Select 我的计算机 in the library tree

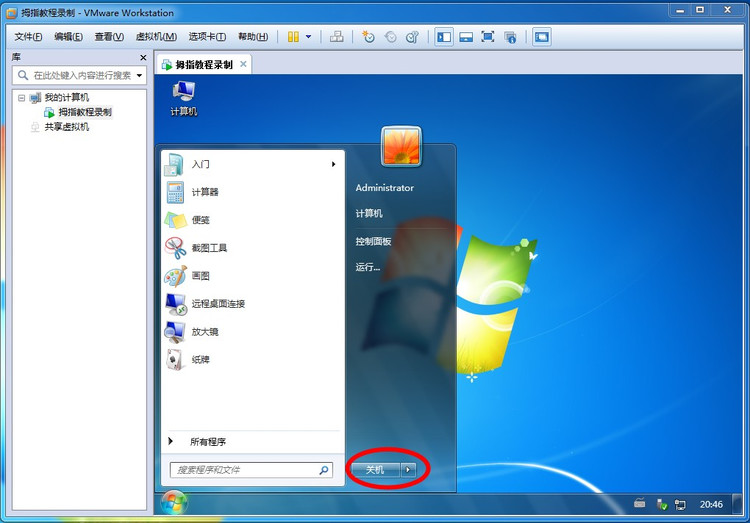66,98
